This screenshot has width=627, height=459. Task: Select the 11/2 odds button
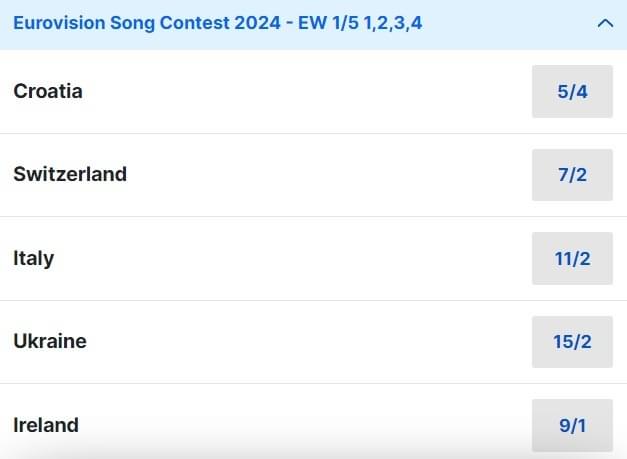pos(572,259)
